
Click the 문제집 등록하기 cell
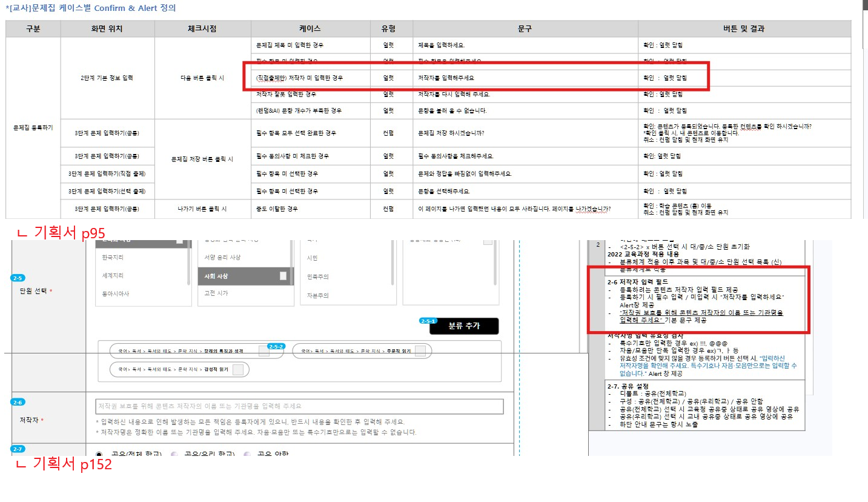[x=33, y=128]
